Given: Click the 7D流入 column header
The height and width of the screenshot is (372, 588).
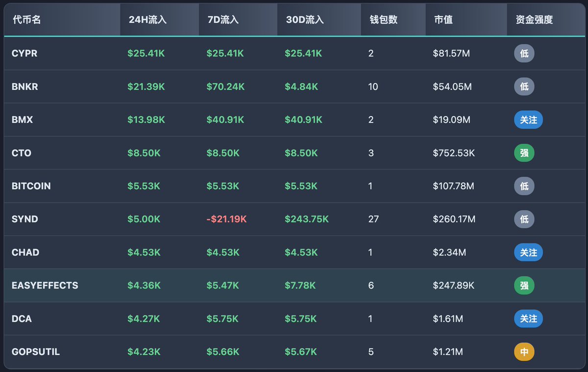Looking at the screenshot, I should click(x=222, y=20).
